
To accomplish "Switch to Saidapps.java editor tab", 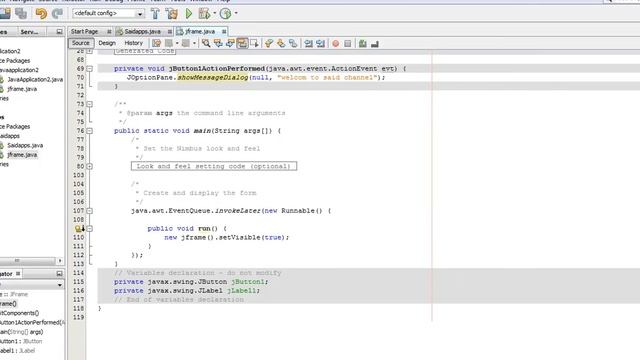I will tap(142, 31).
